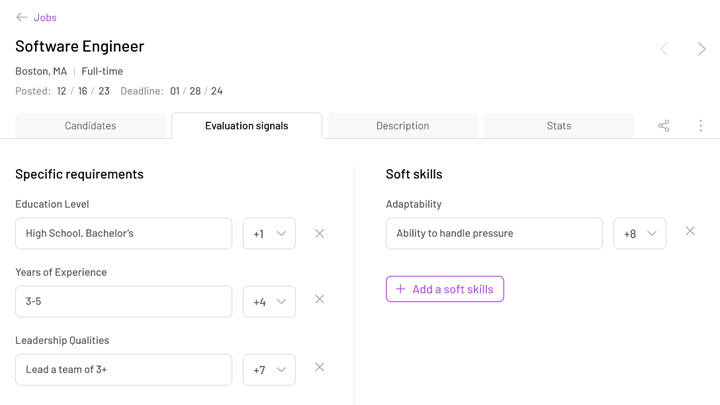720x405 pixels.
Task: Open the Adaptability +8 weight dropdown
Action: [640, 234]
